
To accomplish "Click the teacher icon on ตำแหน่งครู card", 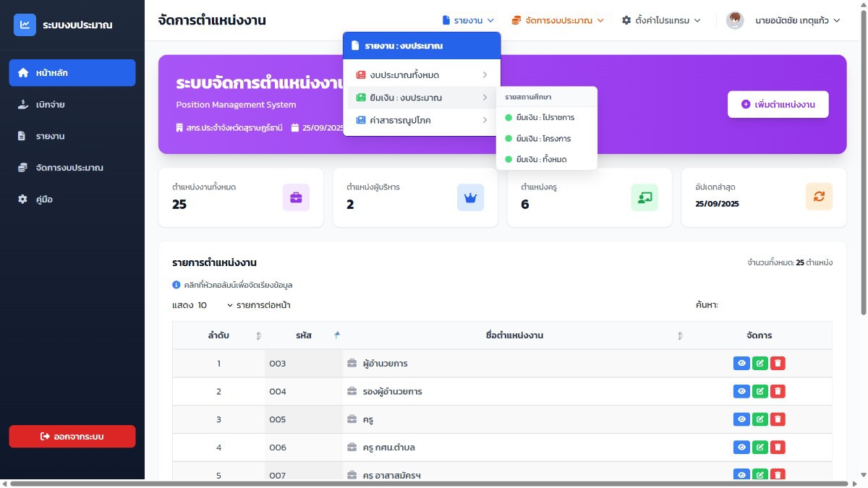I will pyautogui.click(x=644, y=197).
